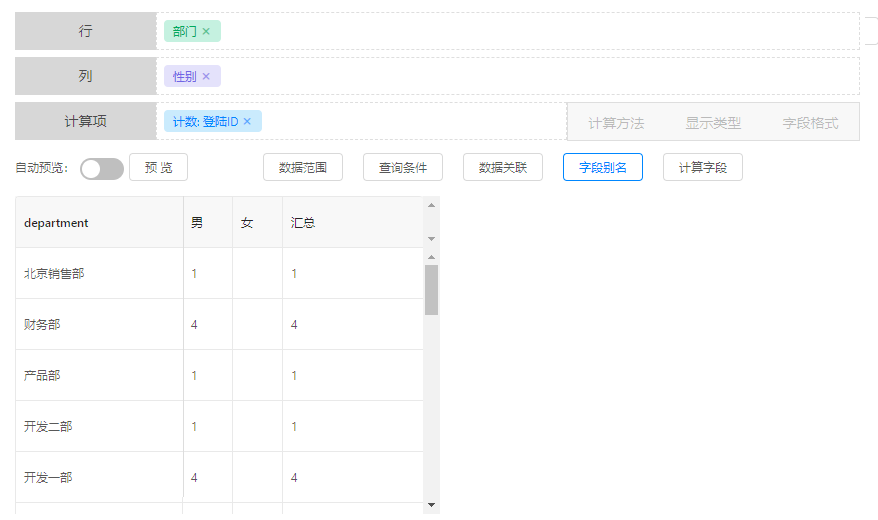Click the table header scroll down arrow

[431, 239]
